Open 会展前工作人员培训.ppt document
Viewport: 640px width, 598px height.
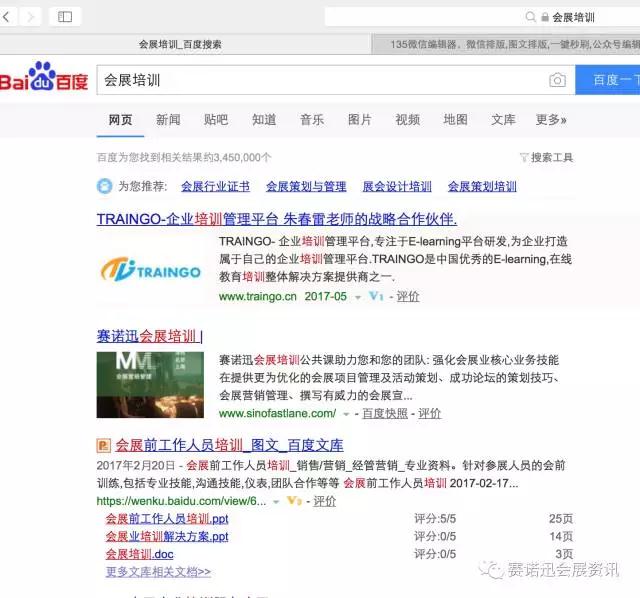pyautogui.click(x=167, y=519)
